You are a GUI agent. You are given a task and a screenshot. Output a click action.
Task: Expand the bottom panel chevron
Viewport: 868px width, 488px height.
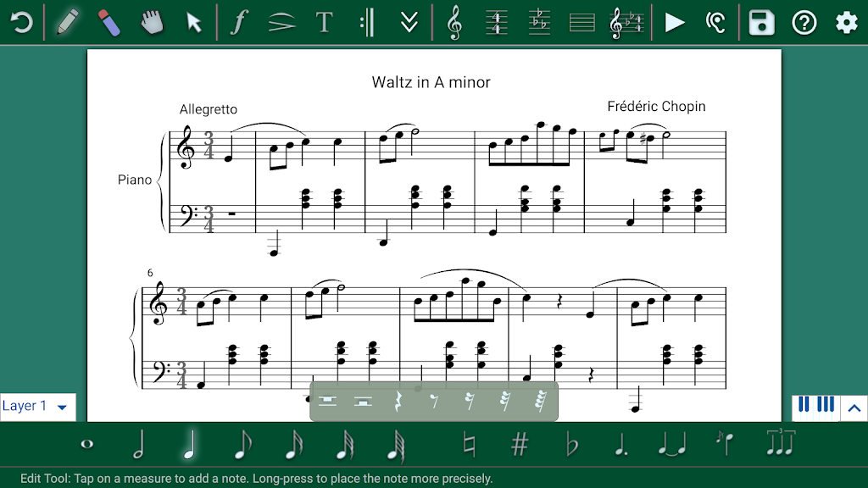click(854, 408)
